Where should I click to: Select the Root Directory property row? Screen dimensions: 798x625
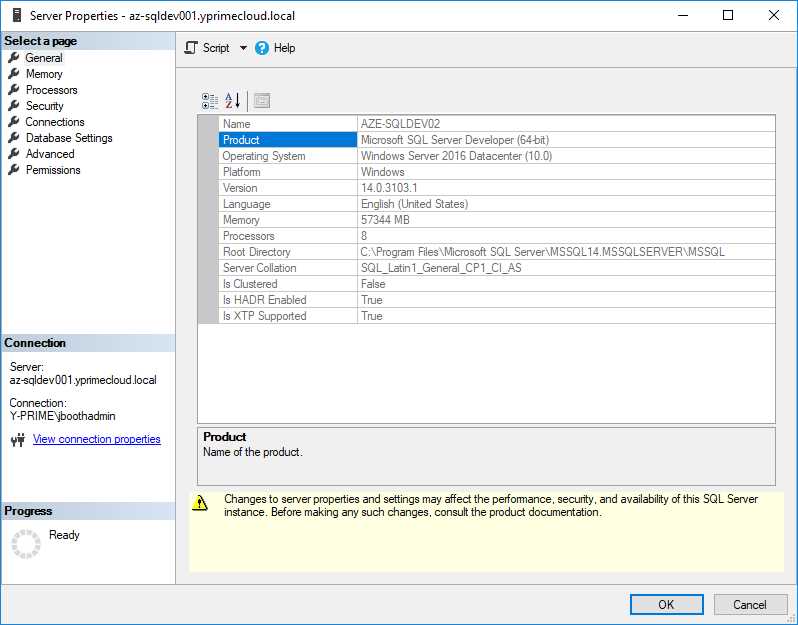[x=497, y=252]
